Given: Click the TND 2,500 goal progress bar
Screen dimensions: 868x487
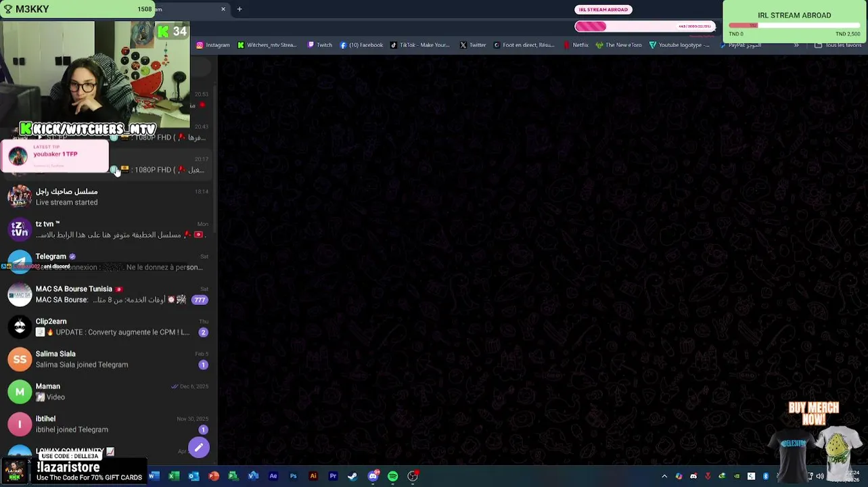Looking at the screenshot, I should [x=794, y=26].
